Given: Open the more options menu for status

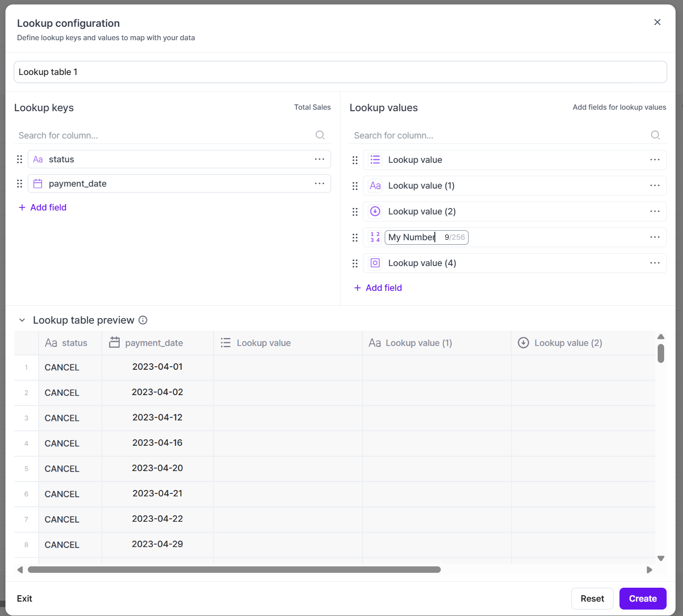Looking at the screenshot, I should pyautogui.click(x=319, y=159).
